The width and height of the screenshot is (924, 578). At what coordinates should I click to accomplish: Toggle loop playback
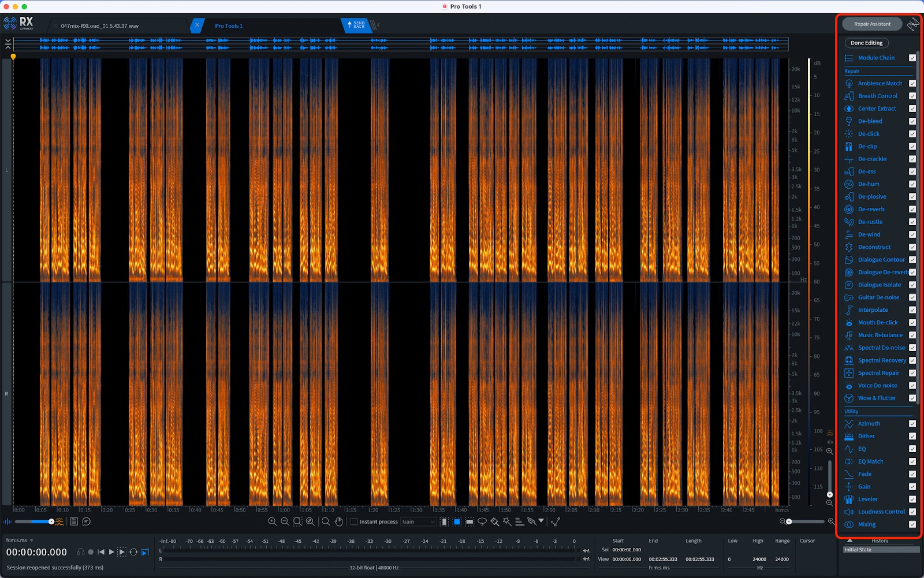coord(133,552)
